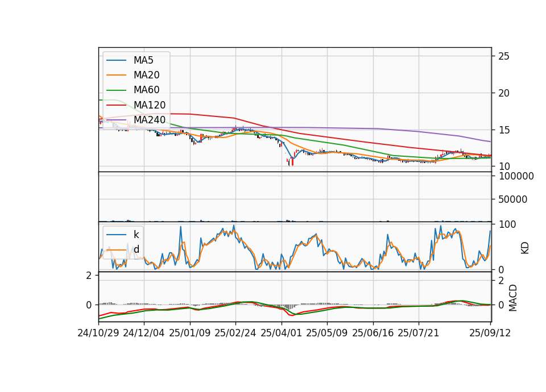Click the 24/12/04 date axis label
Image resolution: width=546 pixels, height=392 pixels.
[x=144, y=333]
